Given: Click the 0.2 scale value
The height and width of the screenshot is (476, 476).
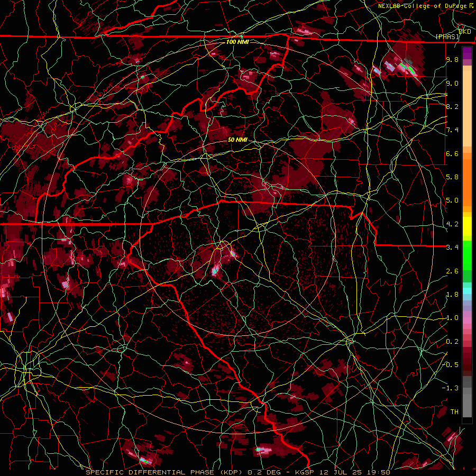Looking at the screenshot, I should click(x=452, y=342).
